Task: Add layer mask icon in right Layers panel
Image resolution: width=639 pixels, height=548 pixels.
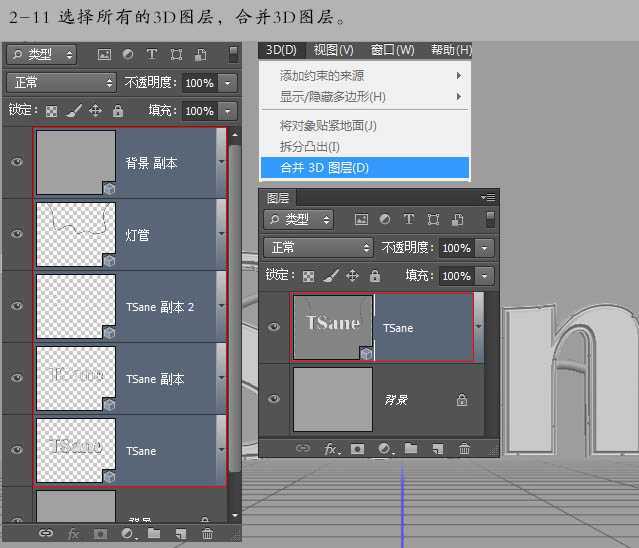Action: 357,449
